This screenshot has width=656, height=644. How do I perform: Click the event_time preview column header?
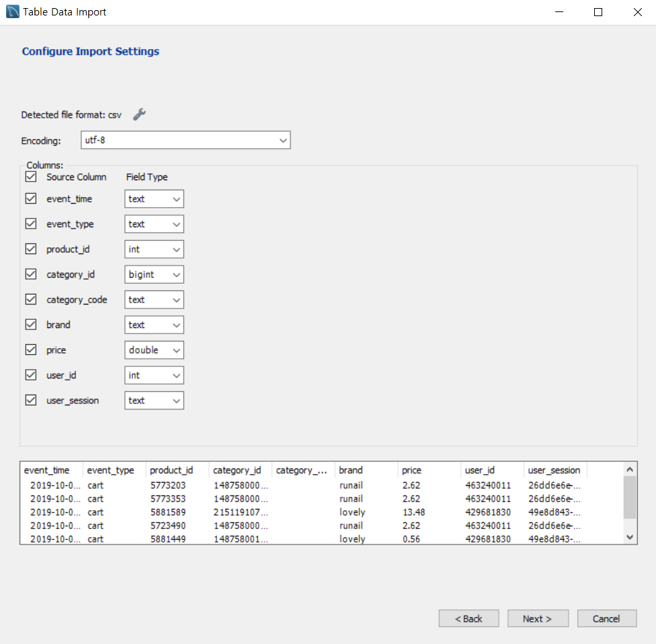tap(52, 470)
